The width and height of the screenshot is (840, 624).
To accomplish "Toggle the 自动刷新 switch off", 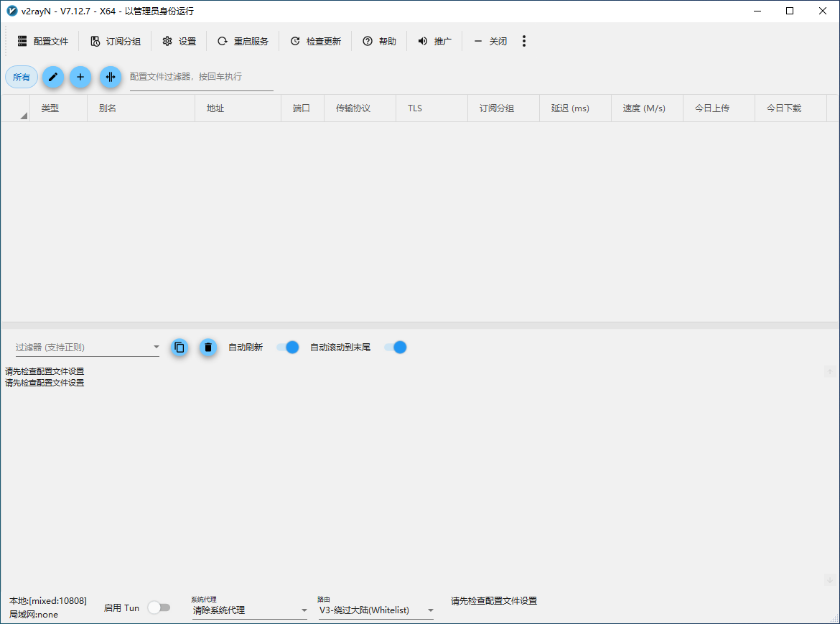I will tap(288, 348).
